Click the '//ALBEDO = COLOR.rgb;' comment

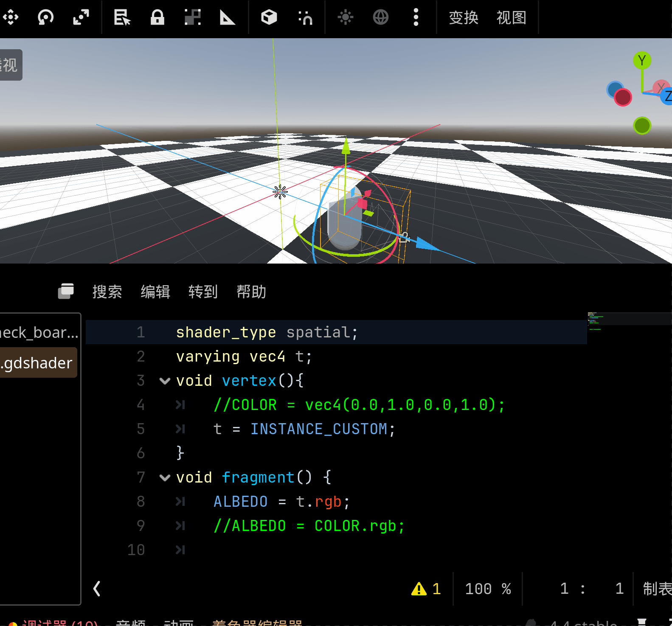click(x=309, y=526)
